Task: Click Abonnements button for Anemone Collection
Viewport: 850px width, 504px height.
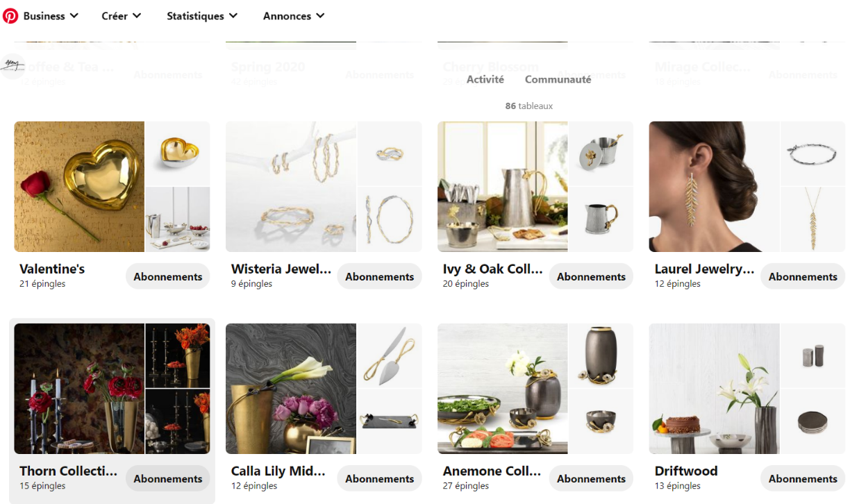Action: coord(592,478)
